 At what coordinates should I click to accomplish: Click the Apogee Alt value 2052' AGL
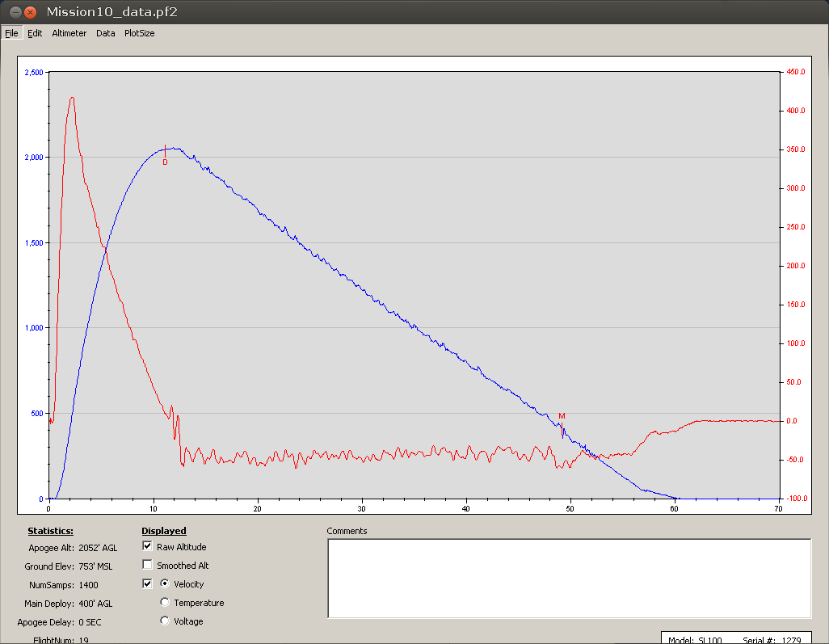point(99,548)
